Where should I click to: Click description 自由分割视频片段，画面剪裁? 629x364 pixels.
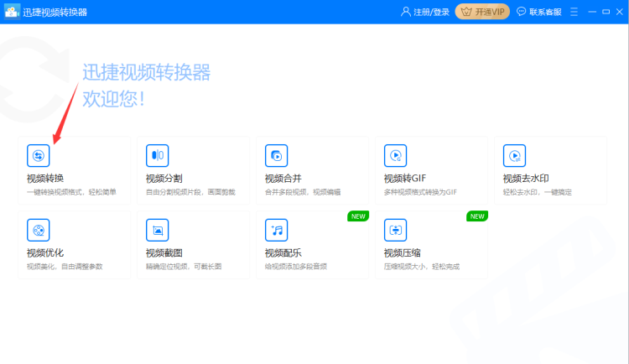190,192
